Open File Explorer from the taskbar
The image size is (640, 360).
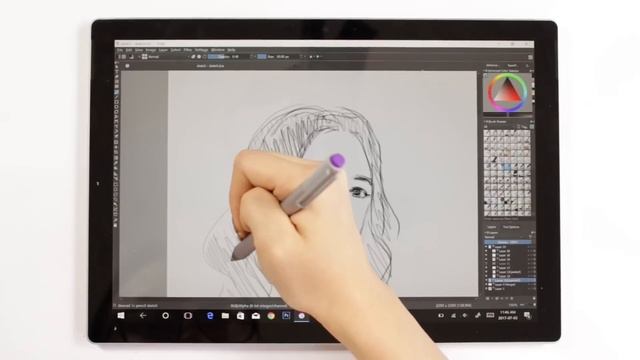225,316
